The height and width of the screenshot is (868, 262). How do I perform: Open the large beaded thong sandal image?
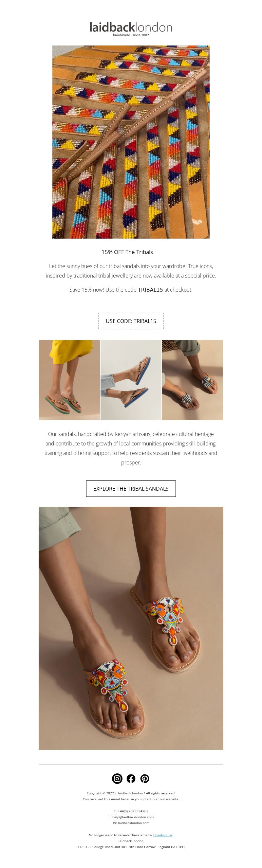click(x=131, y=628)
